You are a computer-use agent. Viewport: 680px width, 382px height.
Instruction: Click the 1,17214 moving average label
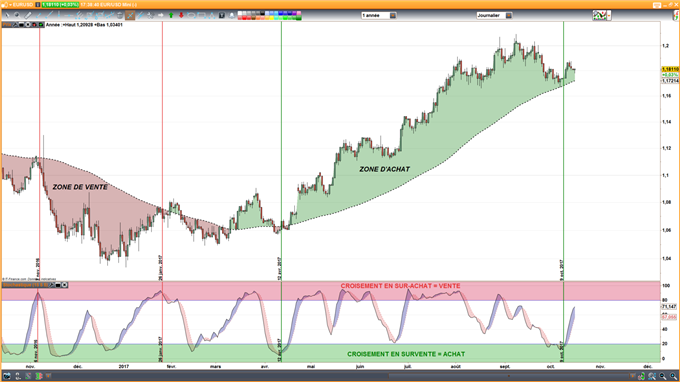(670, 81)
